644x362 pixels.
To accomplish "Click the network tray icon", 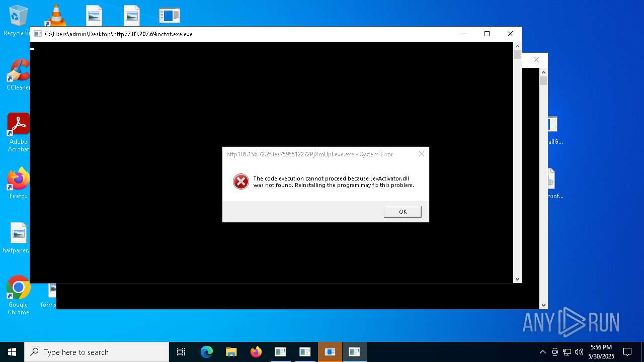I will tap(567, 352).
